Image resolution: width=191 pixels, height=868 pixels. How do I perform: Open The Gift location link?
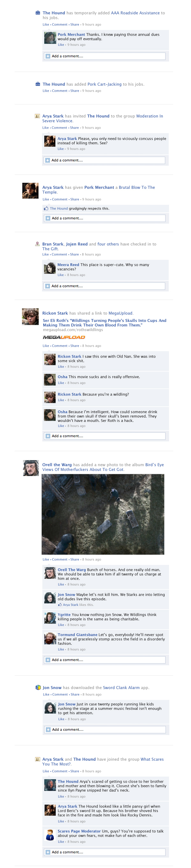50,249
